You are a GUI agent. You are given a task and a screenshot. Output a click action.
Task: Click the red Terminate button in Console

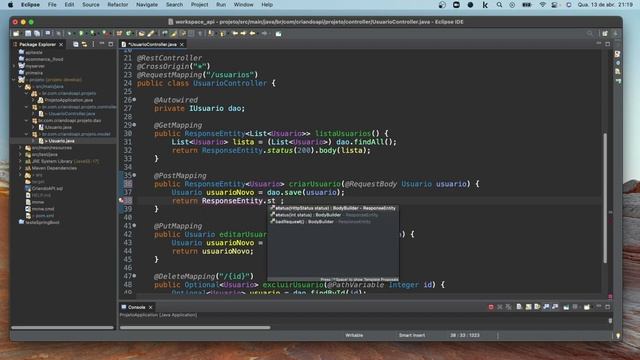click(x=491, y=307)
